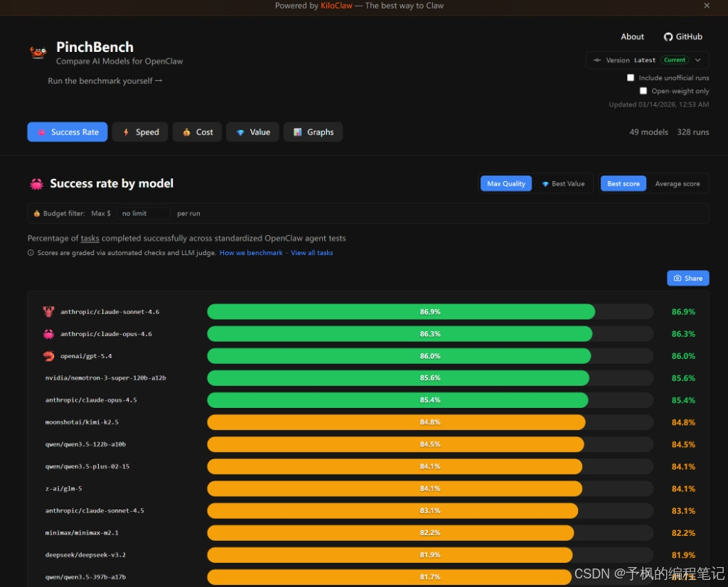
Task: Switch to the Cost tab
Action: 198,131
